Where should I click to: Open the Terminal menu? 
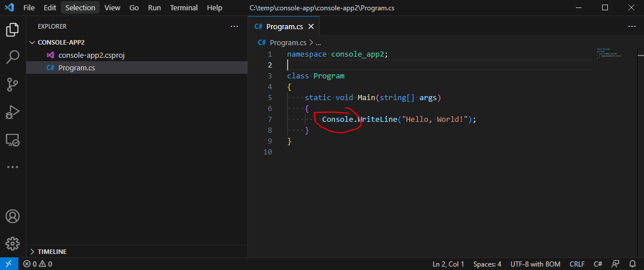coord(184,7)
